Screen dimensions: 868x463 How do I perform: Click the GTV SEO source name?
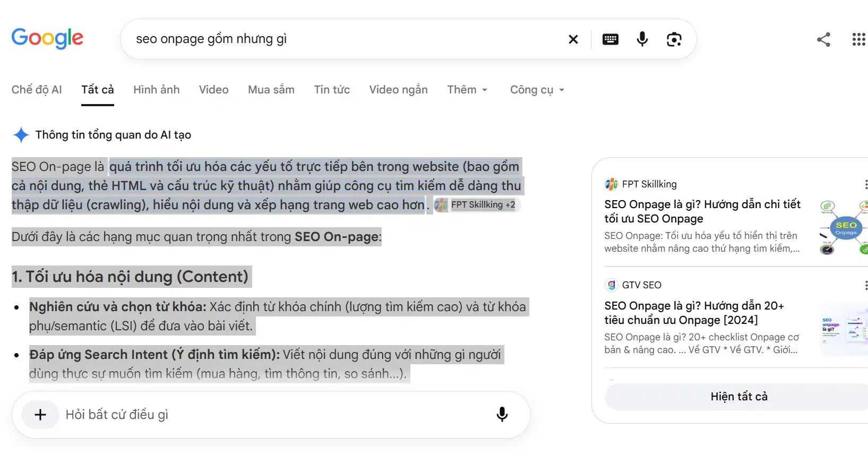[x=642, y=285]
